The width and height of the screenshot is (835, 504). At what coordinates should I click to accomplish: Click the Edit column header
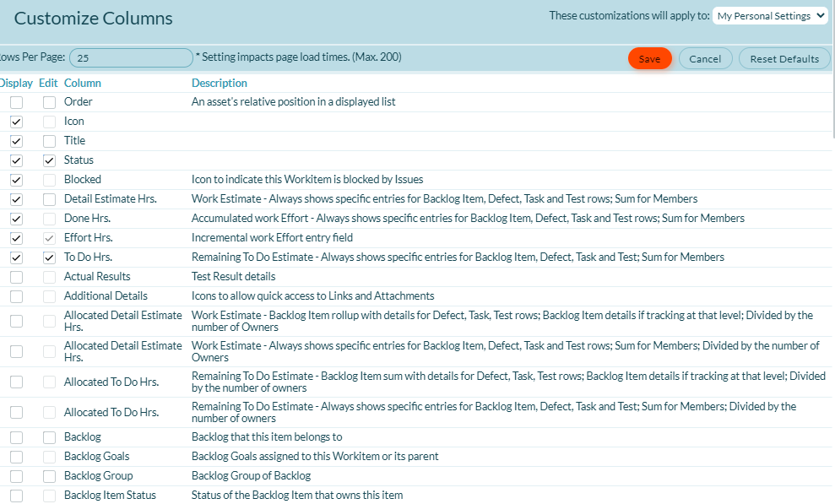tap(48, 83)
